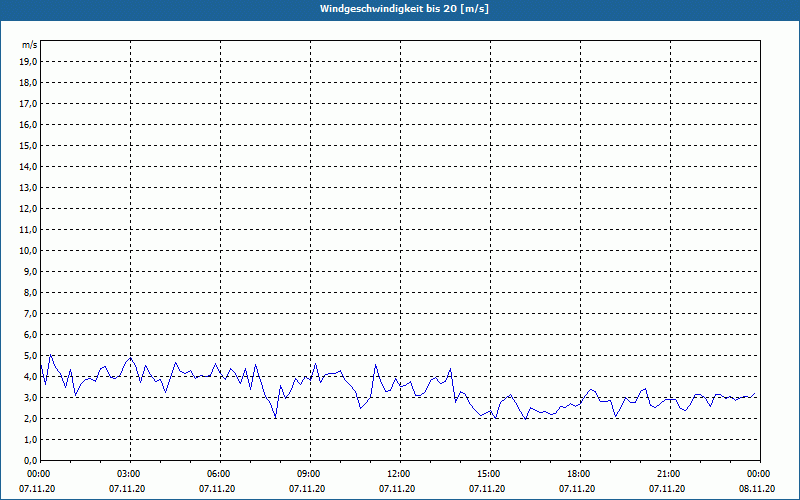This screenshot has height=500, width=800.
Task: Click the 5,0 y-axis label
Action: click(30, 355)
